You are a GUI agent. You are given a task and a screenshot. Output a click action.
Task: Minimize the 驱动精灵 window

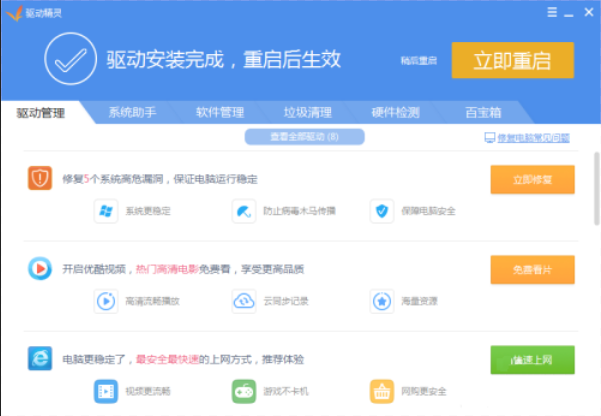pos(569,13)
